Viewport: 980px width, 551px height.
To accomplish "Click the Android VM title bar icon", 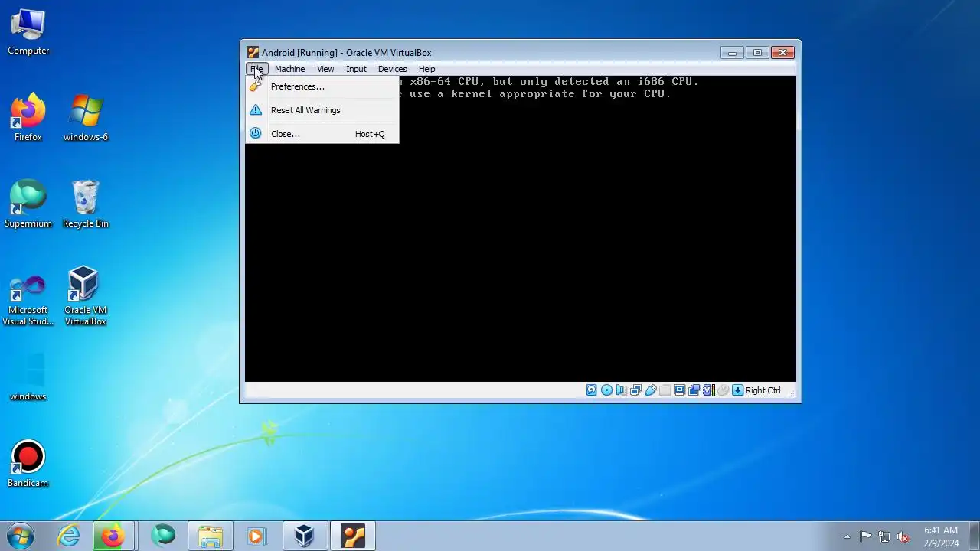I will click(x=253, y=53).
